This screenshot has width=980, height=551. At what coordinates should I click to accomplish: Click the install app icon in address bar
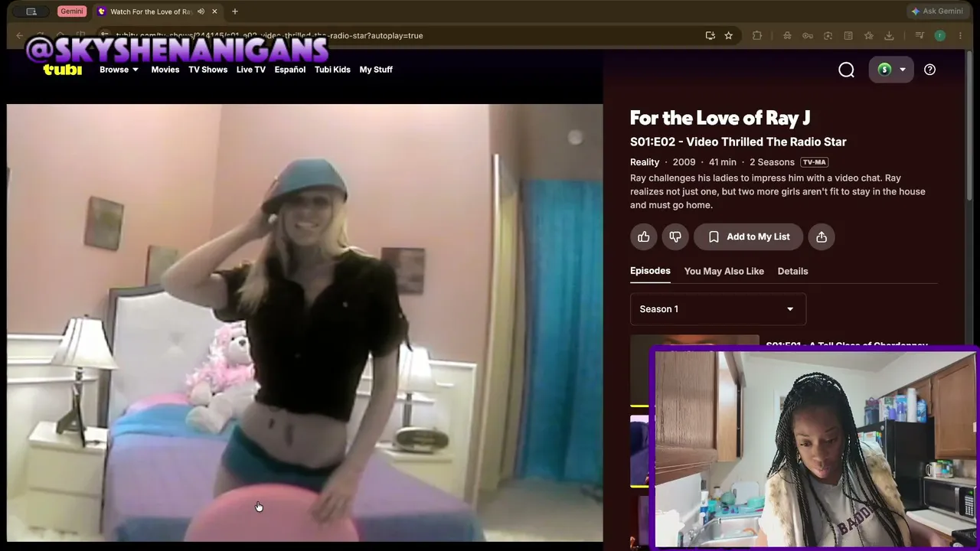710,35
